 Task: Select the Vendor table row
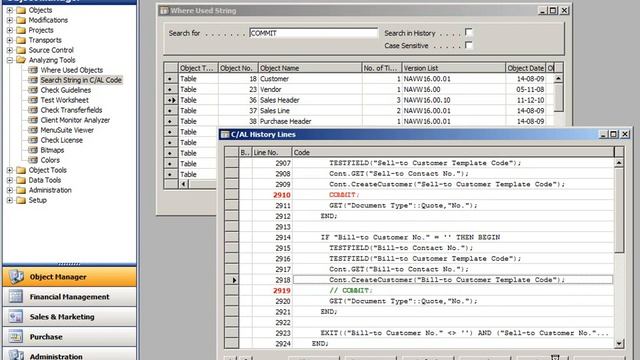[x=359, y=89]
